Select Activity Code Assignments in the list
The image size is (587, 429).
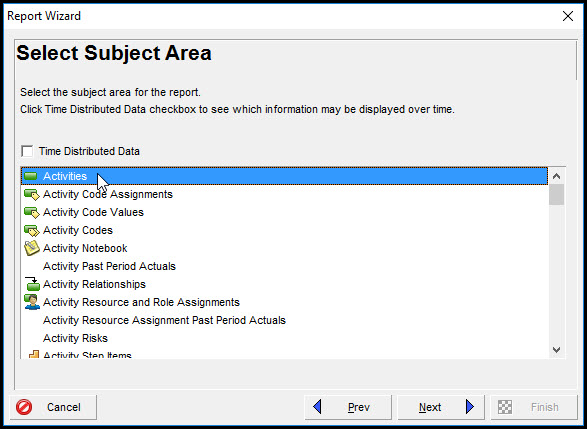[284, 194]
